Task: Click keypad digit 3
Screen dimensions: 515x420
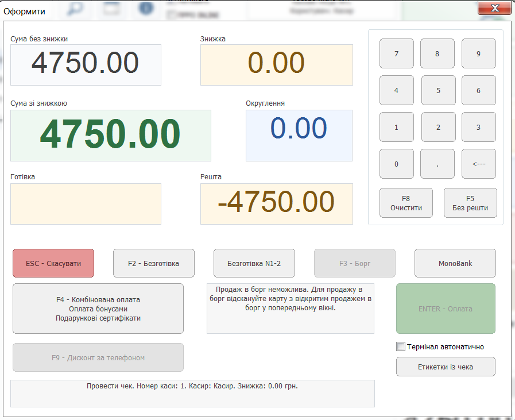Action: [479, 127]
